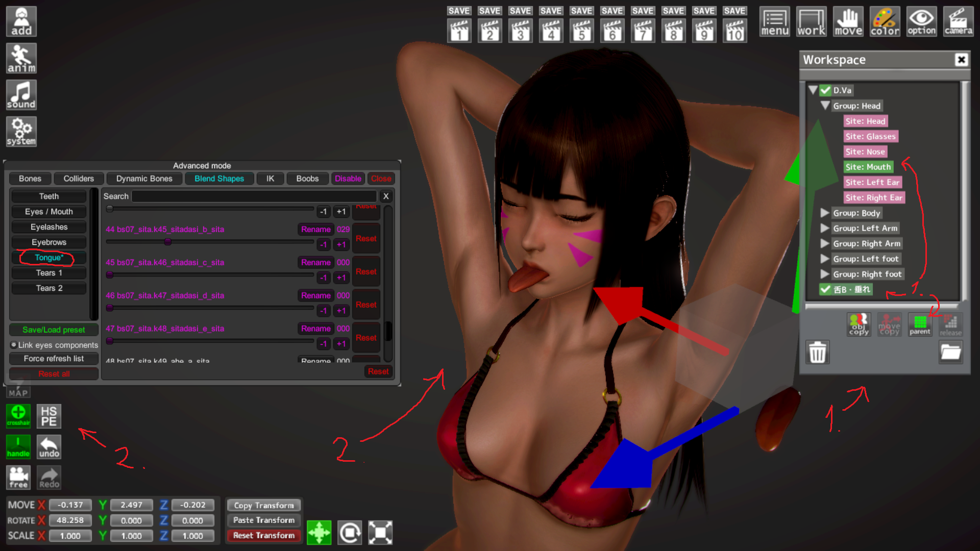Click the trash delete icon in Workspace
The width and height of the screenshot is (980, 551).
coord(818,352)
